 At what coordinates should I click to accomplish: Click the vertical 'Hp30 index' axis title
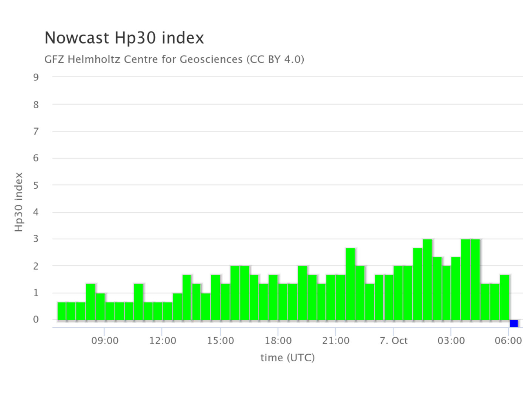point(19,202)
